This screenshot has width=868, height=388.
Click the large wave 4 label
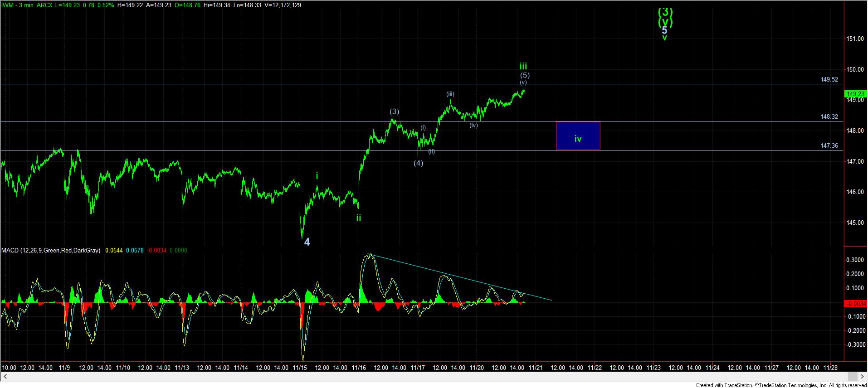[307, 242]
